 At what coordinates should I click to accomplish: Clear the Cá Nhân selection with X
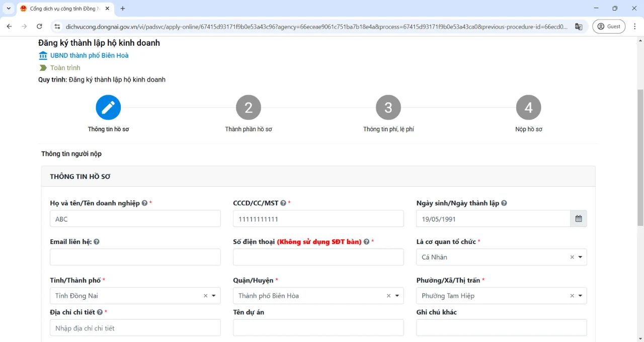pos(572,258)
